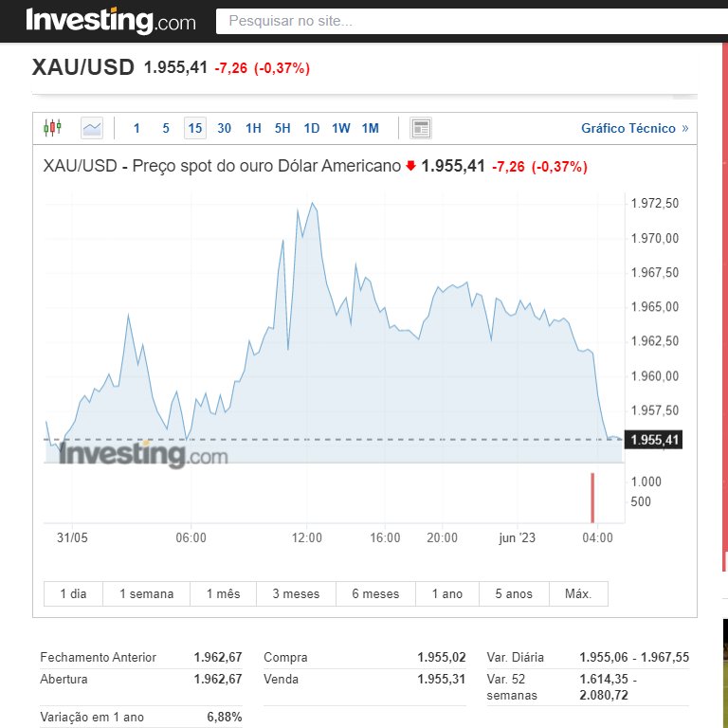Switch to candlestick chart view

[52, 128]
